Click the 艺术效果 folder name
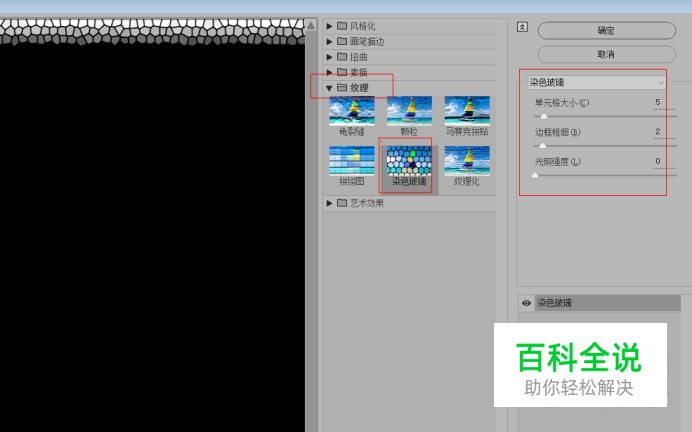The image size is (692, 432). click(367, 203)
